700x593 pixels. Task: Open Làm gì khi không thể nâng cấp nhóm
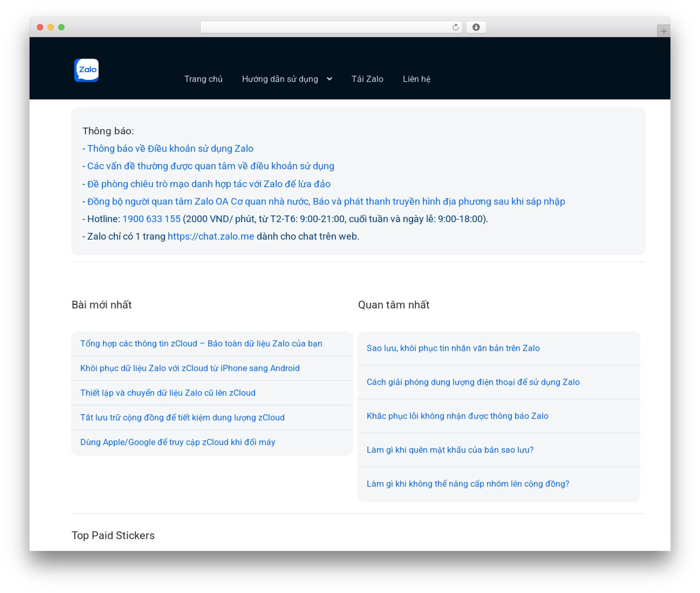click(x=468, y=484)
